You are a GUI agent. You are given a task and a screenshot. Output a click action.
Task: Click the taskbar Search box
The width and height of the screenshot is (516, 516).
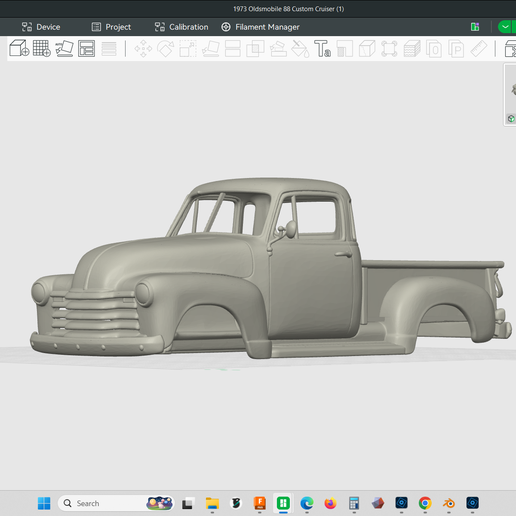[x=116, y=503]
